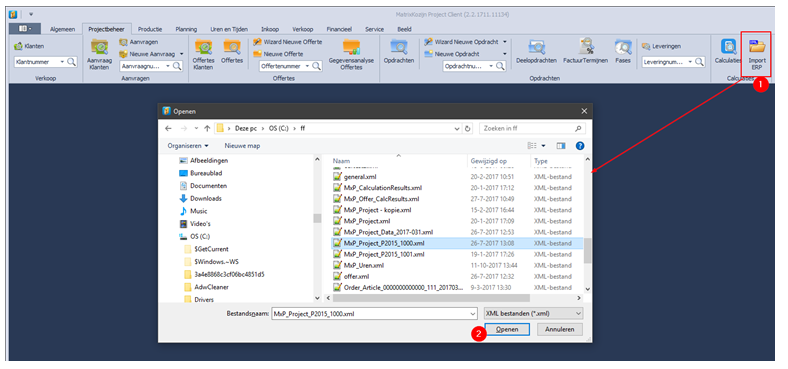This screenshot has width=788, height=369.
Task: Open Opdrachten overview
Action: click(399, 52)
